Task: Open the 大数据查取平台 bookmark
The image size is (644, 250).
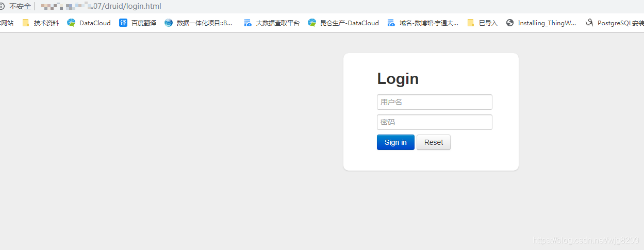Action: (x=272, y=23)
